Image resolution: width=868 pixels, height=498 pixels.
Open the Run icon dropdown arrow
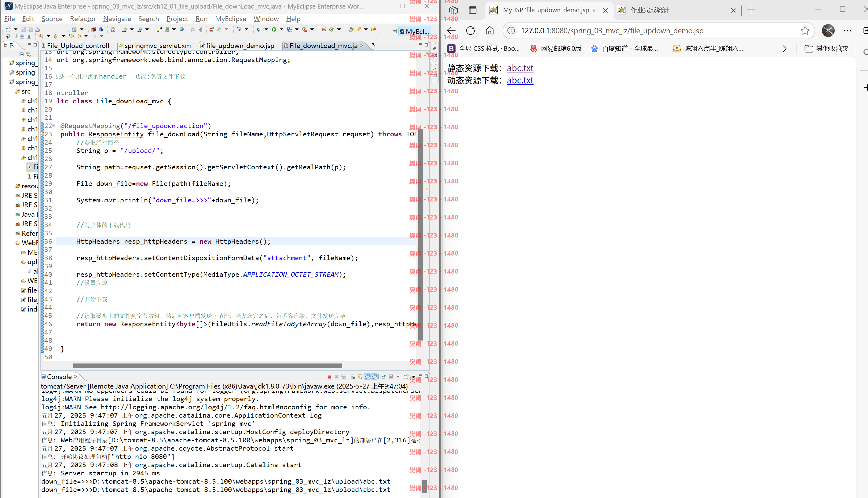click(x=282, y=29)
